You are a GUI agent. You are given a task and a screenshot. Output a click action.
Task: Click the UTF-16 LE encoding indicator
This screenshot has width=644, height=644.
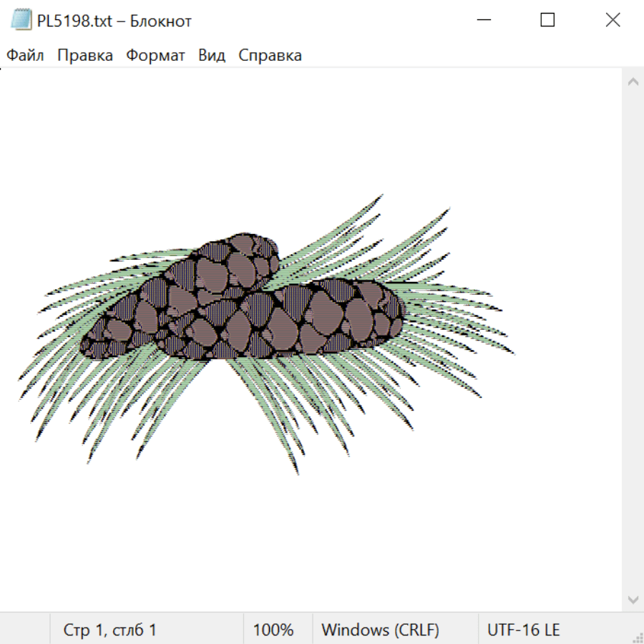point(524,630)
